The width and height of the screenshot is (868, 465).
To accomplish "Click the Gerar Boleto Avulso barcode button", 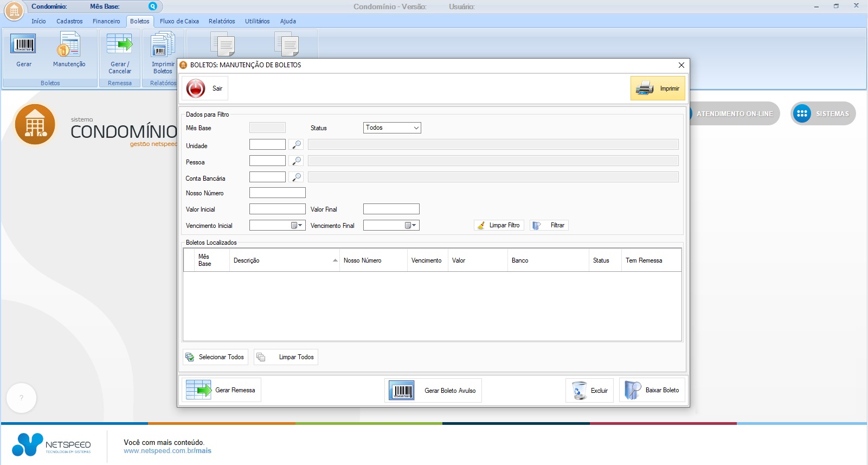I will (x=433, y=391).
